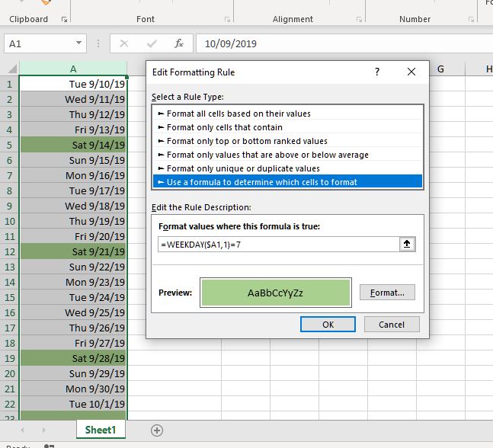Switch to the Sheet1 tab
Viewport: 493px width, 448px height.
click(101, 430)
